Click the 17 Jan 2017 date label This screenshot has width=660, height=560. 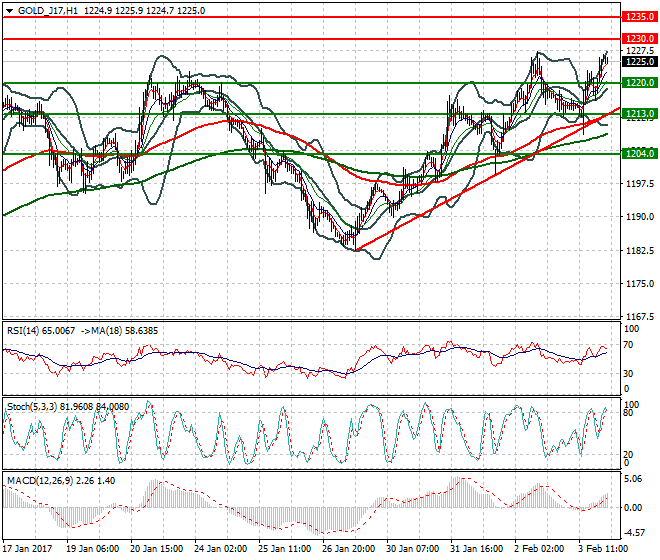tap(27, 549)
